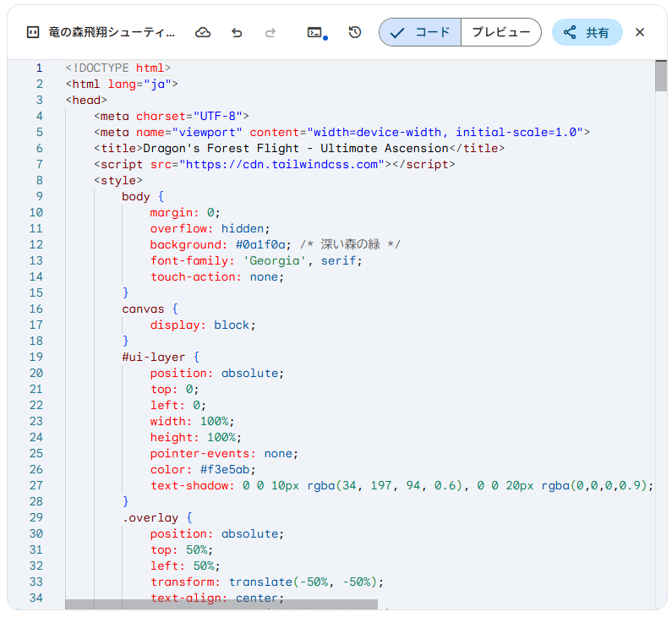Image resolution: width=672 pixels, height=623 pixels.
Task: Open version history clock icon
Action: click(x=355, y=32)
